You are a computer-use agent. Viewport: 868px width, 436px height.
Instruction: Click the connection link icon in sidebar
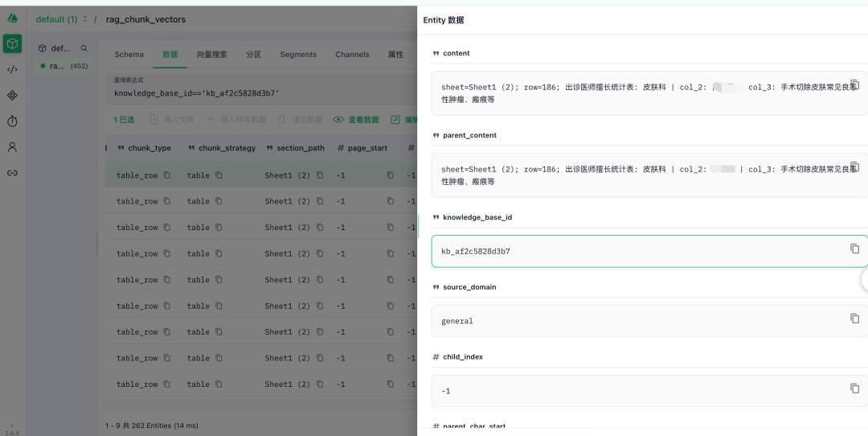[x=12, y=173]
